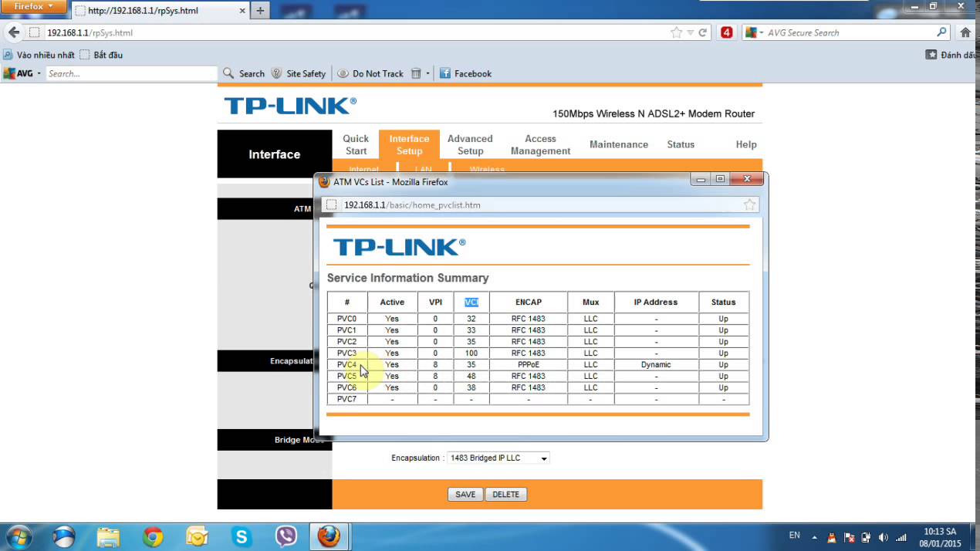980x551 pixels.
Task: Open the Access Management tab
Action: click(540, 144)
